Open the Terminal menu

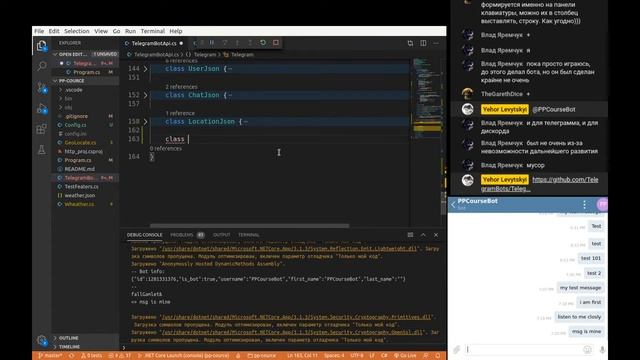click(x=153, y=31)
